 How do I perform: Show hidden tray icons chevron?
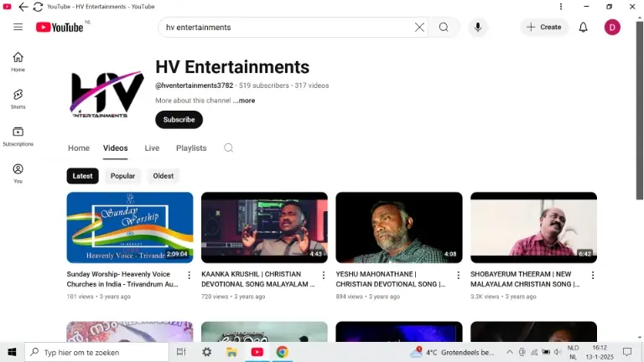click(509, 352)
